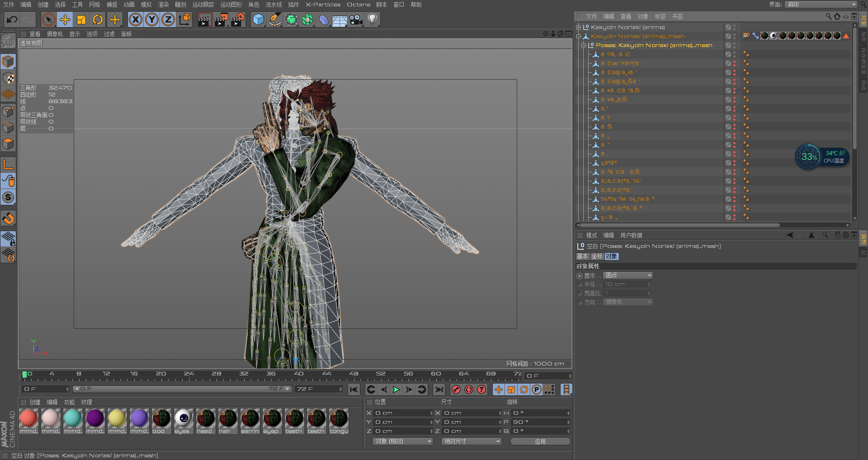This screenshot has height=460, width=868.
Task: Open the blue deformer objects icon
Action: coord(324,19)
